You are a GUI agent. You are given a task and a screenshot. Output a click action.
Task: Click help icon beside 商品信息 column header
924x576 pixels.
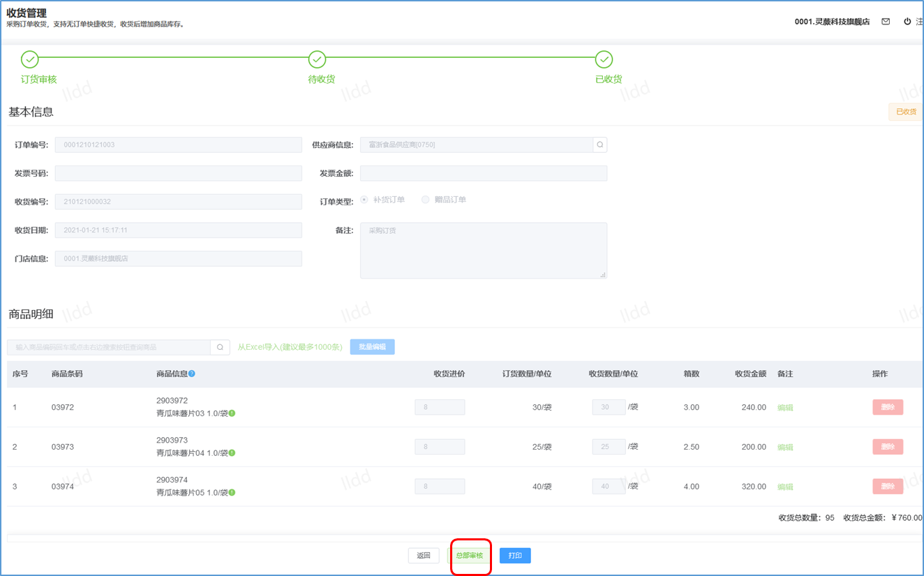point(192,374)
